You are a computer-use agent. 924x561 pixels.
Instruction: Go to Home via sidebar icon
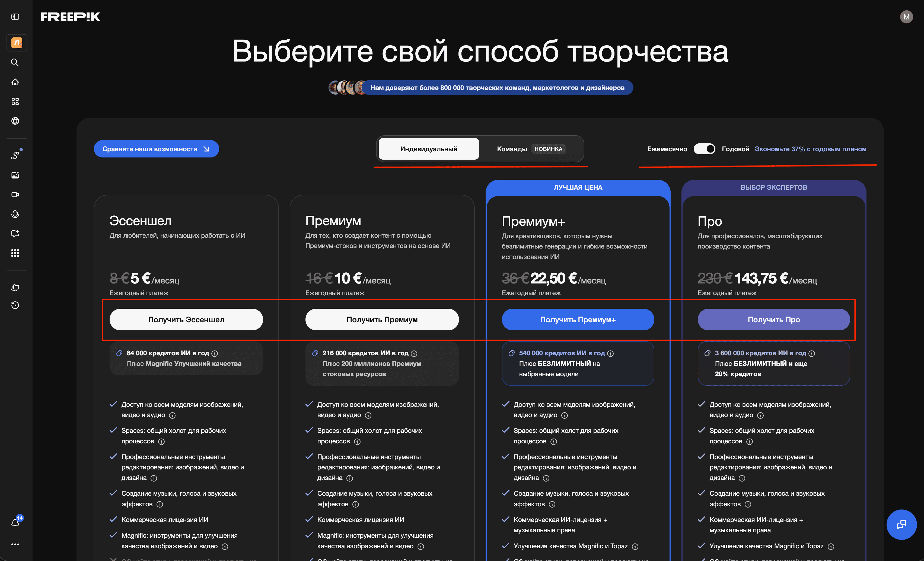[15, 82]
